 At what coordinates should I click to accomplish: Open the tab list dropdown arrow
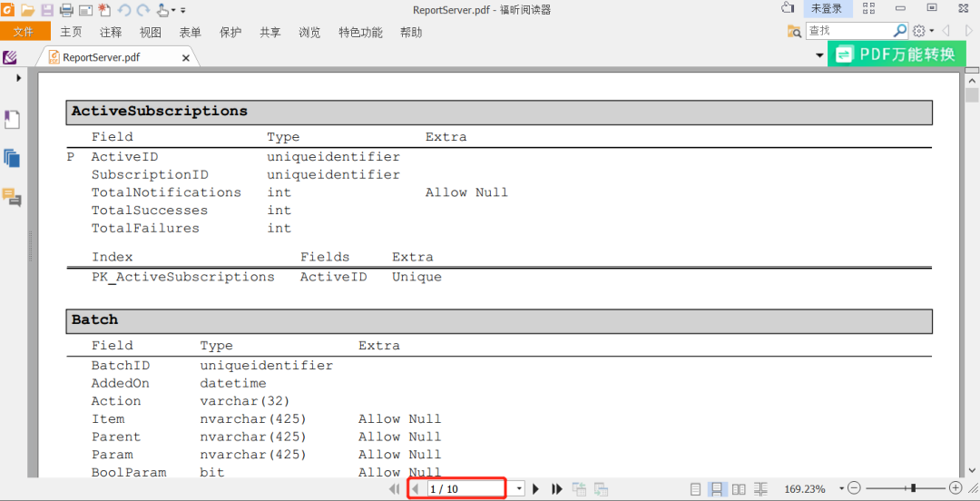coord(819,55)
